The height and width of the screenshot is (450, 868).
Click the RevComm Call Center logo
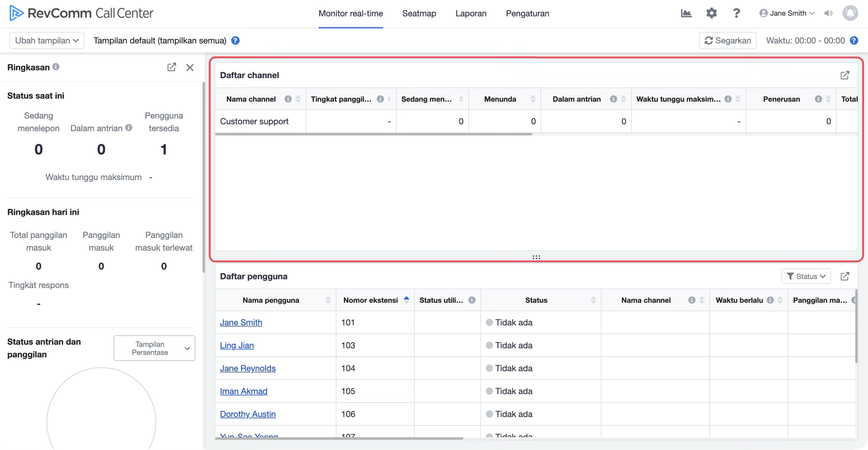coord(81,13)
